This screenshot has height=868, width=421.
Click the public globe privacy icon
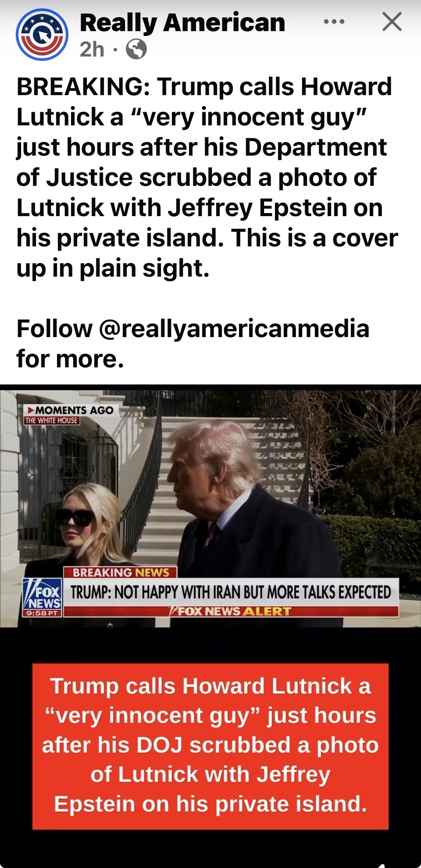[x=136, y=50]
